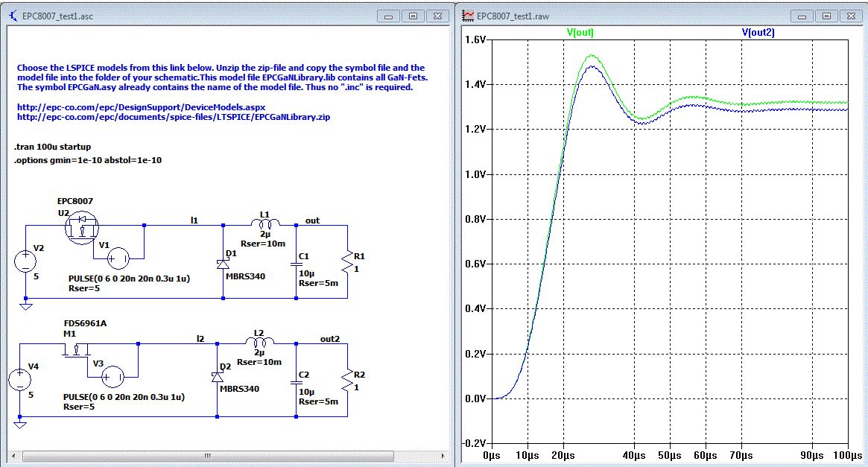
Task: Click voltage source V2 symbol
Action: tap(25, 261)
